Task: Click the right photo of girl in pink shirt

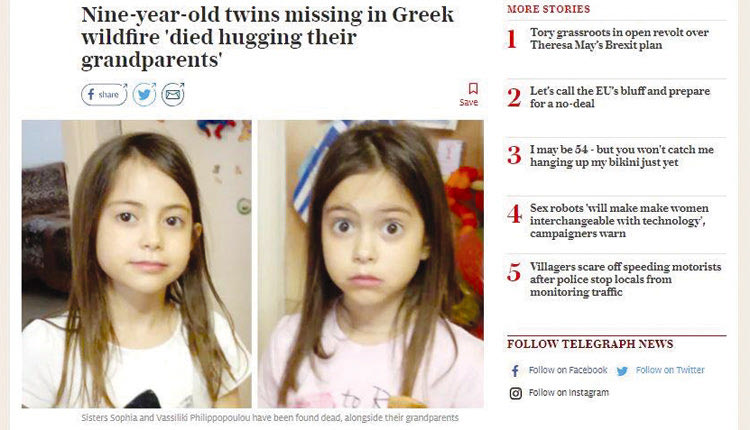Action: pos(371,264)
